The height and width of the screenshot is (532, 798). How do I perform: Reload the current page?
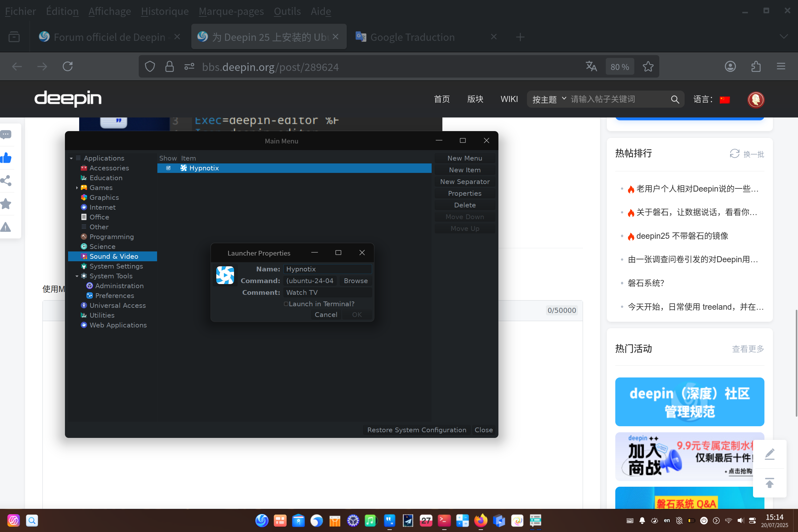pos(67,66)
